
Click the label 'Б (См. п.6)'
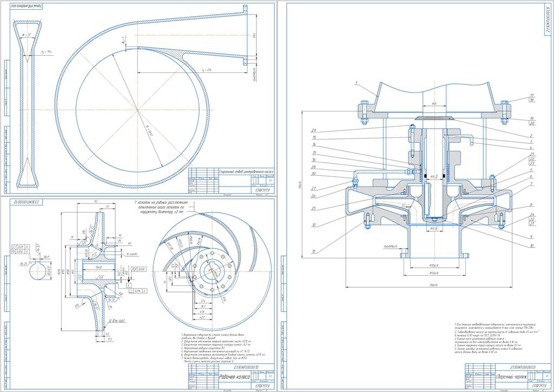click(117, 321)
